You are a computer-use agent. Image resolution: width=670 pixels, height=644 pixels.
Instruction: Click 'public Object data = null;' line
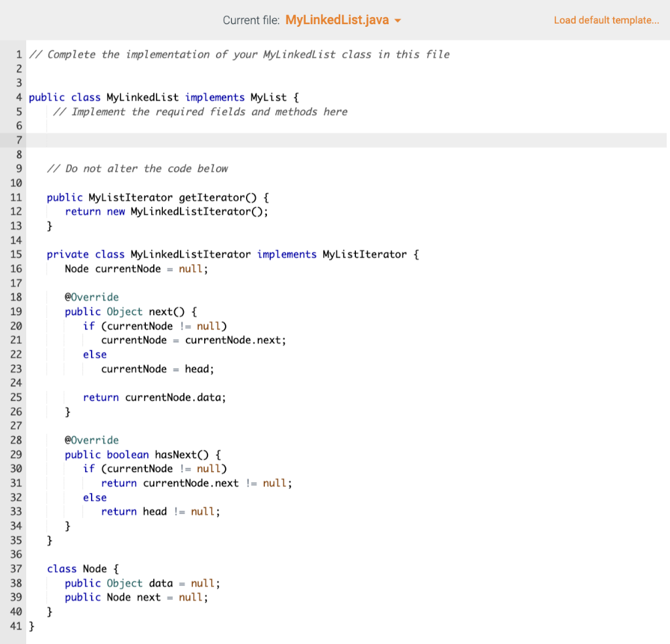(142, 583)
